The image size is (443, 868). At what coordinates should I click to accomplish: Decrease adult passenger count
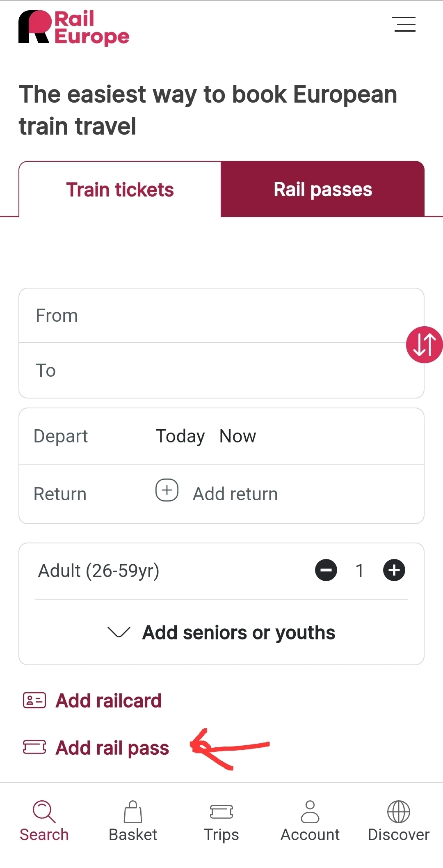(x=326, y=570)
